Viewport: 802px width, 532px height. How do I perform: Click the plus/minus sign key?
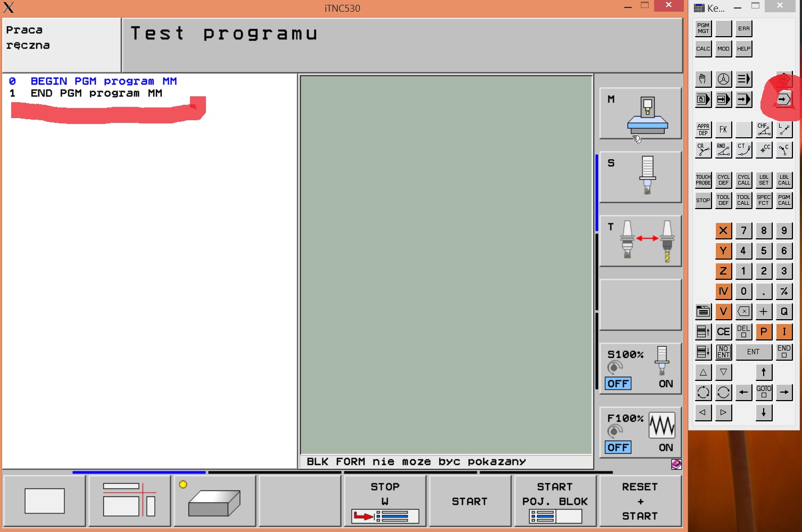[x=784, y=291]
